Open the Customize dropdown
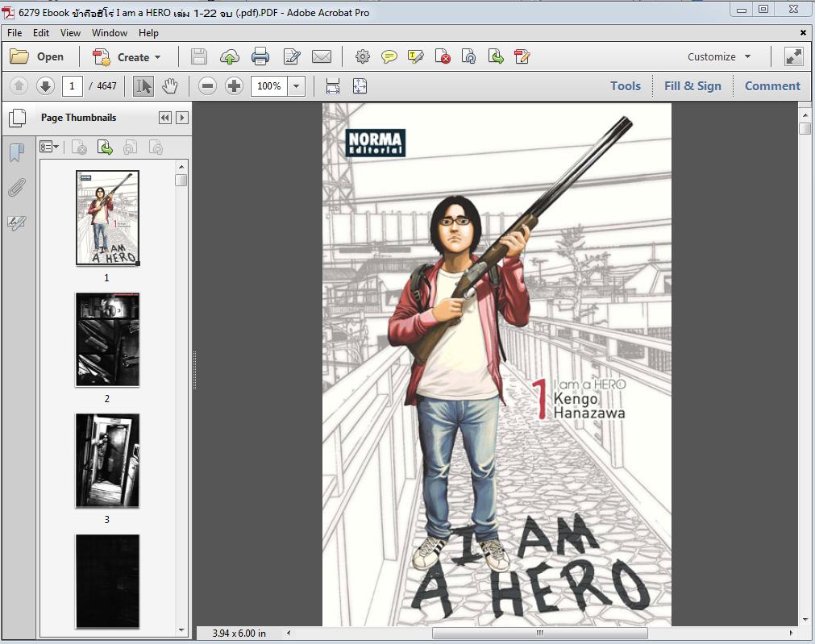The width and height of the screenshot is (815, 644). pos(719,56)
